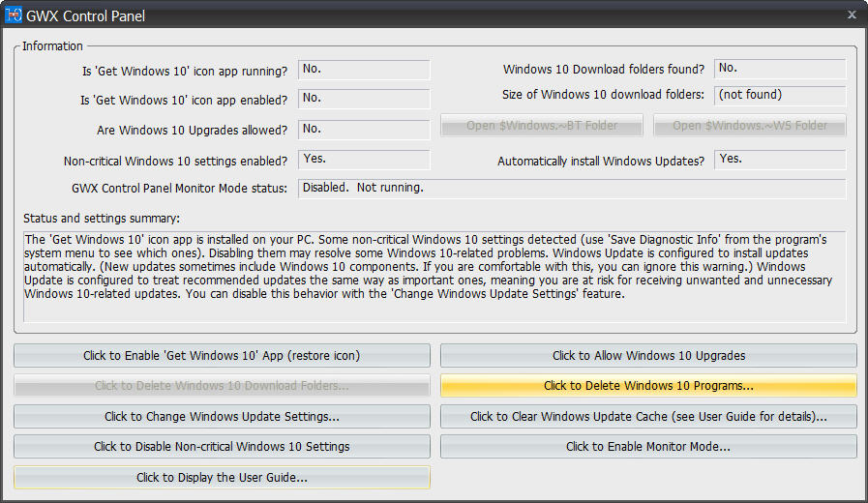Display the User Guide

coord(222,478)
